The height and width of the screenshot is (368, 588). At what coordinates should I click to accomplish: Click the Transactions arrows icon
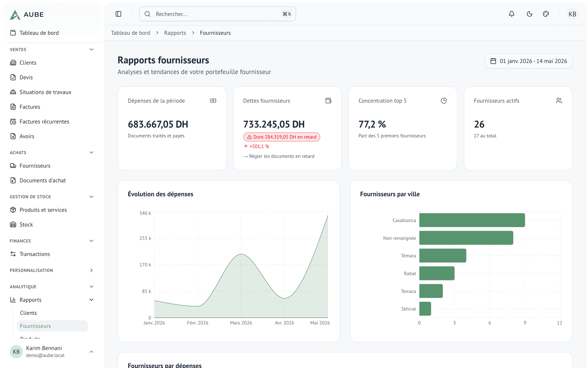point(13,254)
